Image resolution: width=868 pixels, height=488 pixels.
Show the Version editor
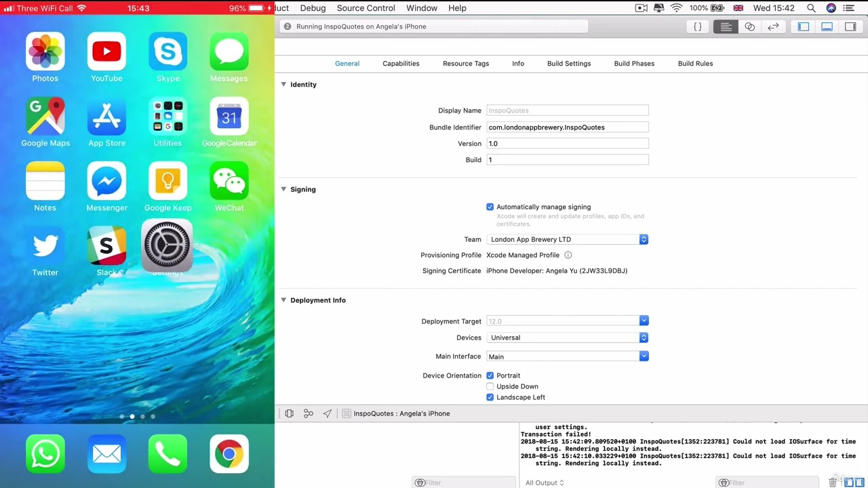tap(773, 26)
